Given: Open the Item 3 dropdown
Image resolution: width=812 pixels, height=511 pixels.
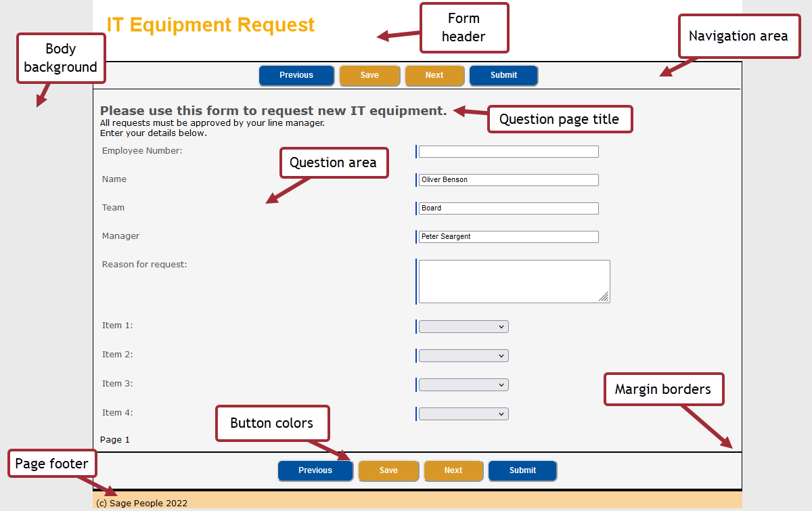Looking at the screenshot, I should point(464,385).
